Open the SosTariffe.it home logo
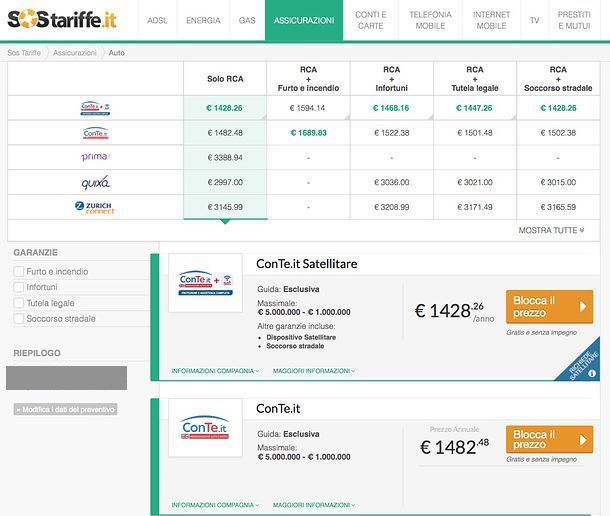The image size is (610, 516). pos(62,19)
